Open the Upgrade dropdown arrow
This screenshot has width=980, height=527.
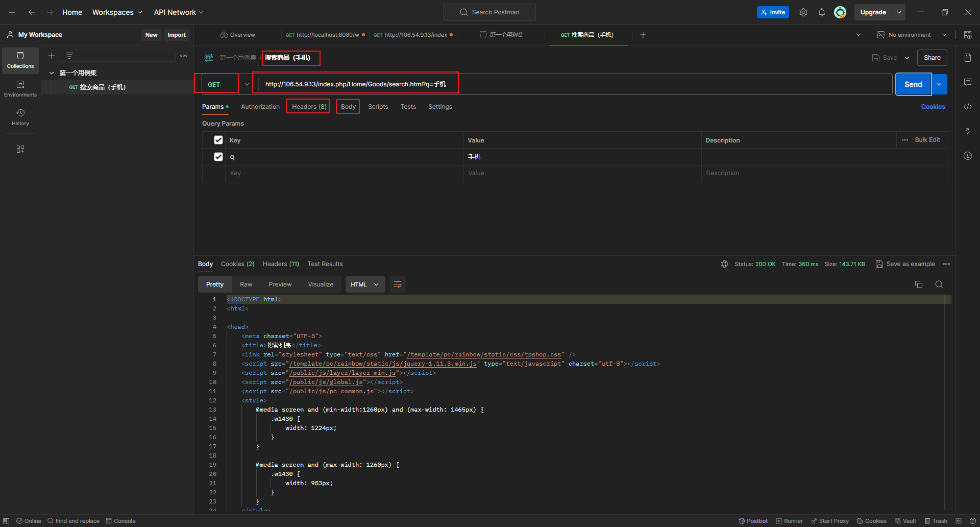point(899,12)
